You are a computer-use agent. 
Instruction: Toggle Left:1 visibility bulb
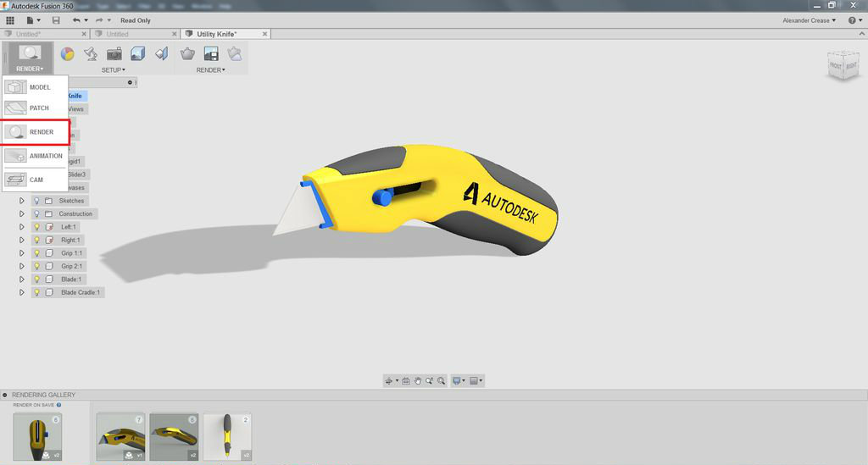click(x=37, y=227)
